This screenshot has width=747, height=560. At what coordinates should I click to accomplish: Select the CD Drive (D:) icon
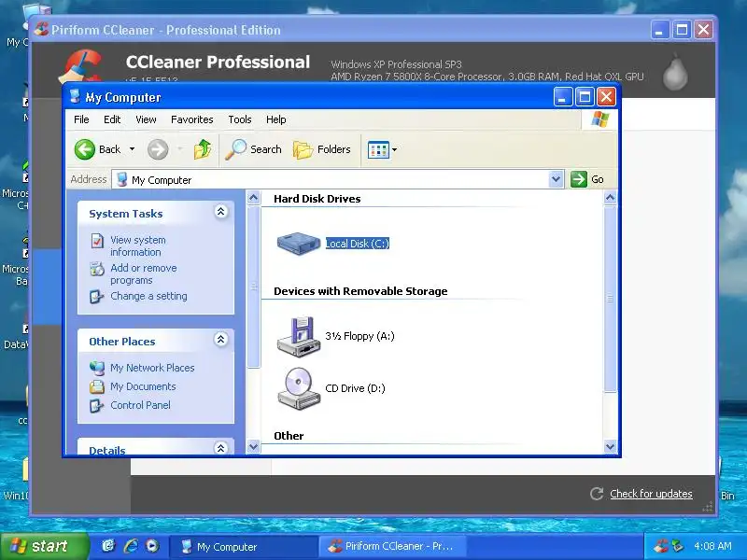pyautogui.click(x=299, y=388)
